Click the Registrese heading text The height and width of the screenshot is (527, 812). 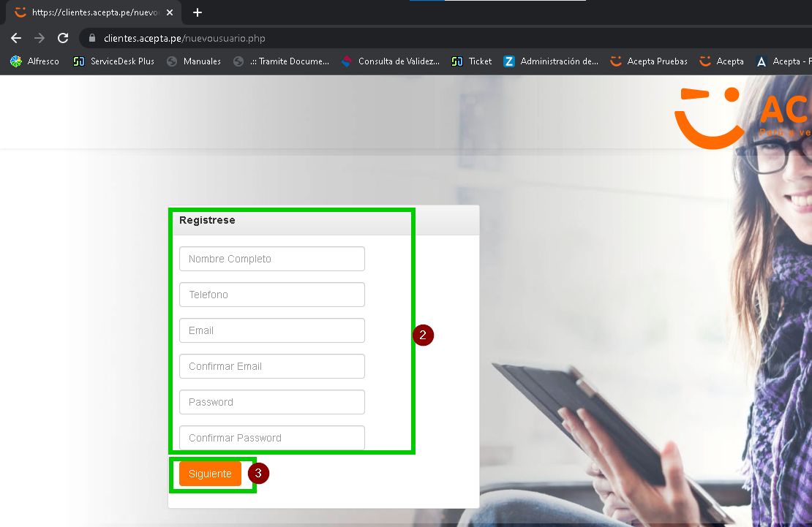[207, 220]
